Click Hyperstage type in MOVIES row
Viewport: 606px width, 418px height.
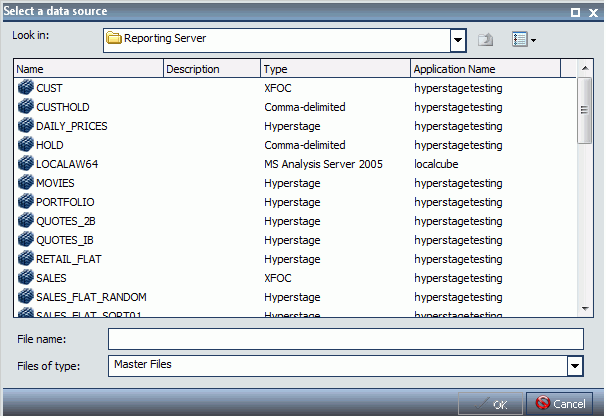[x=292, y=183]
